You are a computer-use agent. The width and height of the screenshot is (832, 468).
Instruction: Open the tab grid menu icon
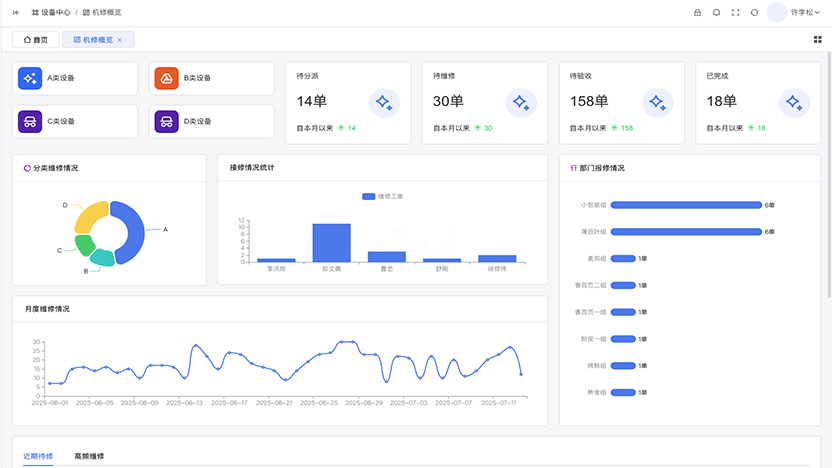click(818, 39)
